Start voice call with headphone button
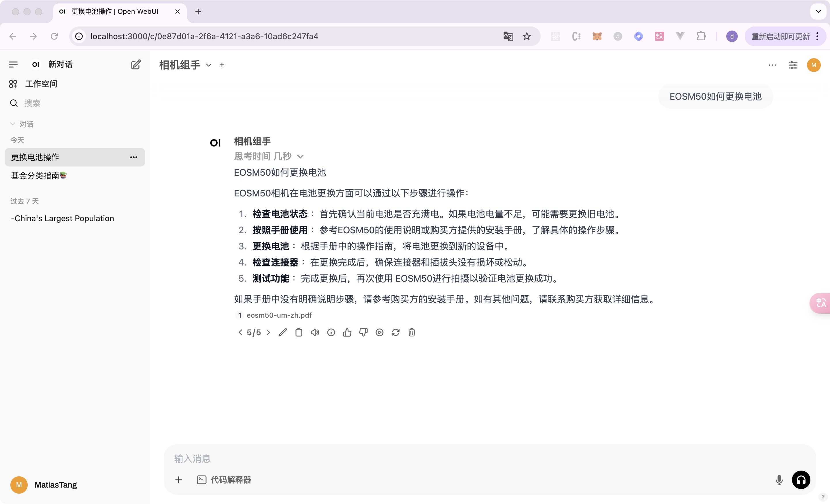Screen dimensions: 830x504 click(x=801, y=480)
